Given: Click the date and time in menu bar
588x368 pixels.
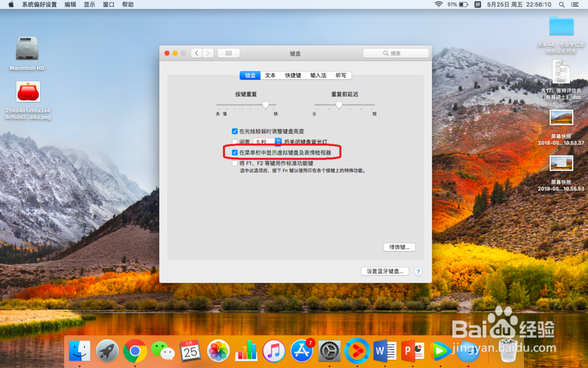Looking at the screenshot, I should pyautogui.click(x=519, y=5).
